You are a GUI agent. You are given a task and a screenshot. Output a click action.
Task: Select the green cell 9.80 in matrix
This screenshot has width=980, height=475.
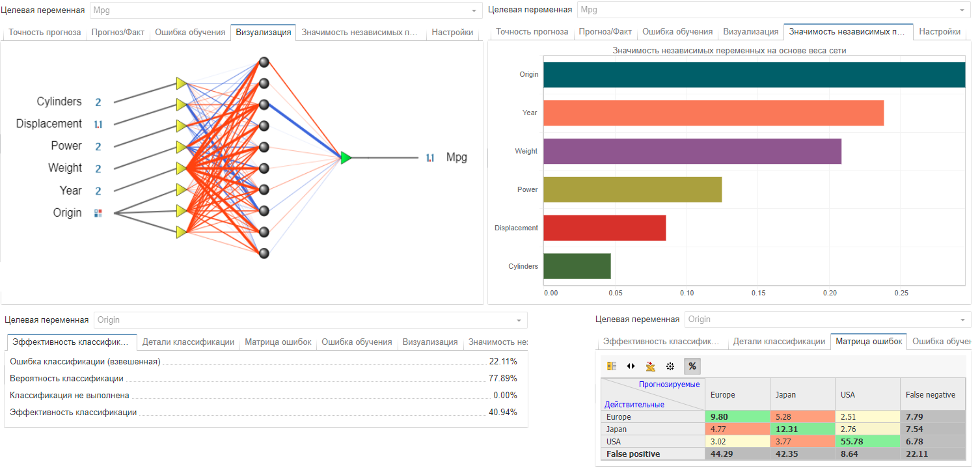(737, 417)
